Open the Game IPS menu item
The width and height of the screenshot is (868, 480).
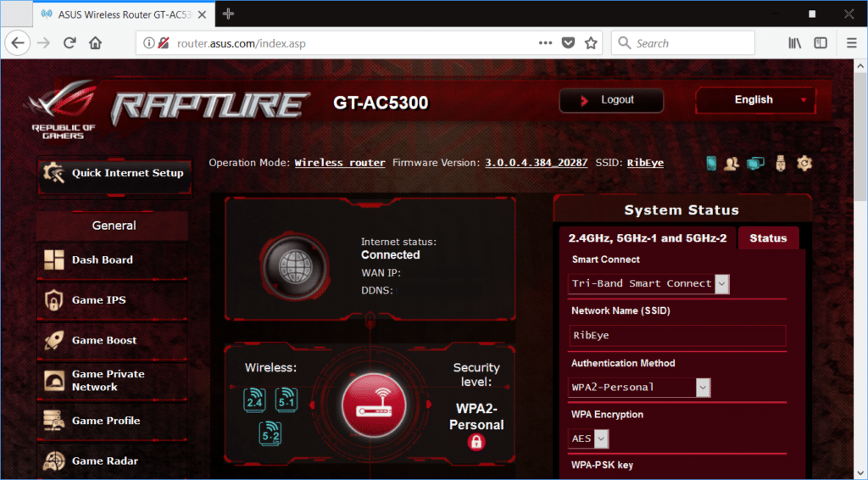pos(113,300)
